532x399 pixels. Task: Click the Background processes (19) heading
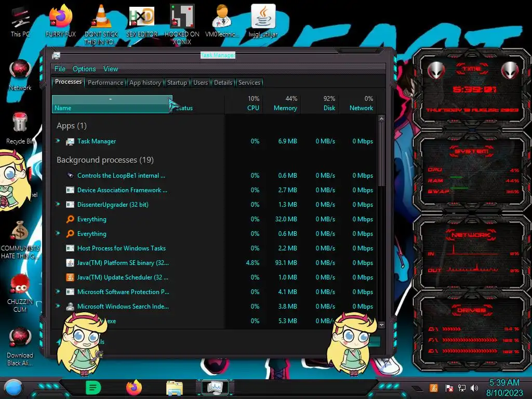[x=105, y=160]
